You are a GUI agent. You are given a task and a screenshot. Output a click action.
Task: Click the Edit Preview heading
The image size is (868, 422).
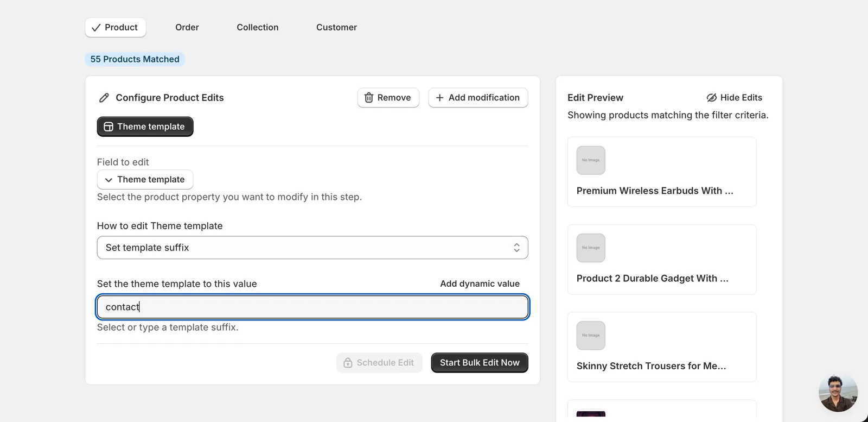[x=595, y=98]
